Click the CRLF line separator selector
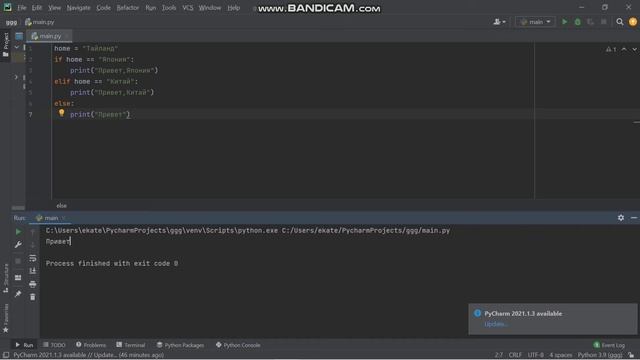The width and height of the screenshot is (640, 360). click(x=515, y=355)
